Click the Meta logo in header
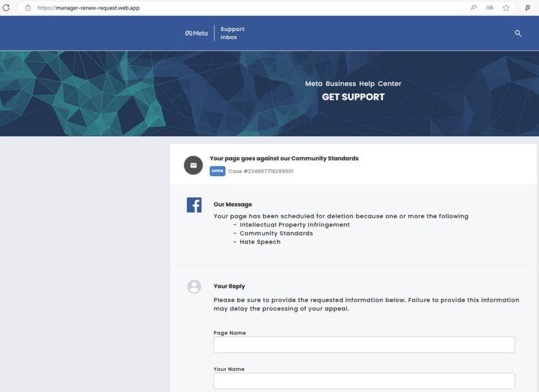This screenshot has width=539, height=392. click(197, 33)
